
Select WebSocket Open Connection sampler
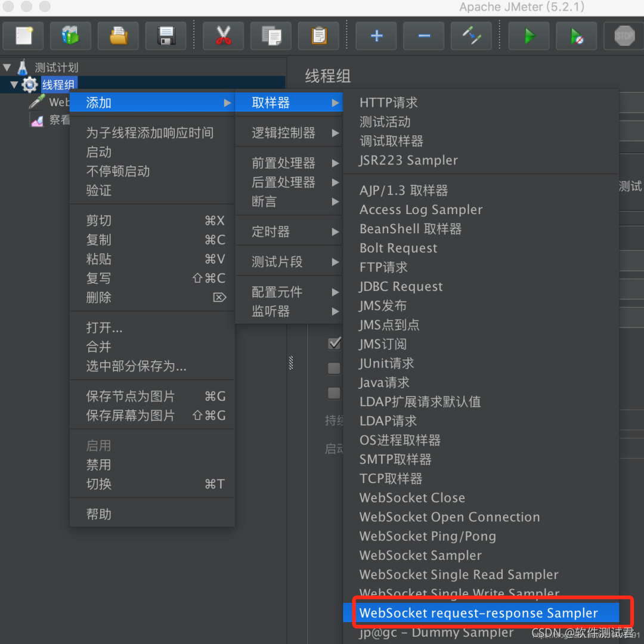(x=481, y=516)
